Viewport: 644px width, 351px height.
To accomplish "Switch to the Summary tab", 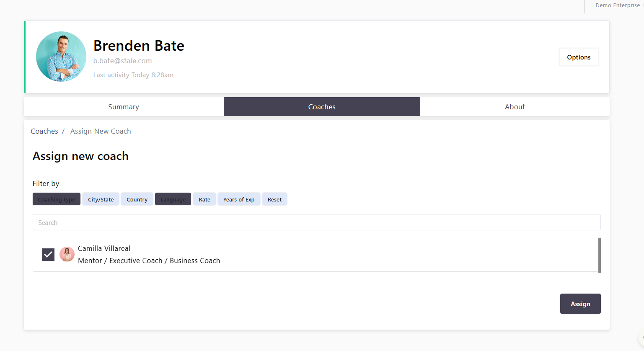I will click(124, 107).
